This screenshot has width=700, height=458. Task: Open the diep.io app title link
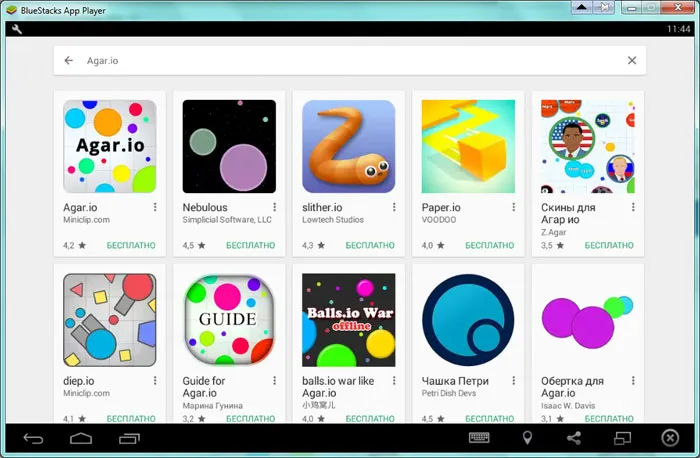79,381
